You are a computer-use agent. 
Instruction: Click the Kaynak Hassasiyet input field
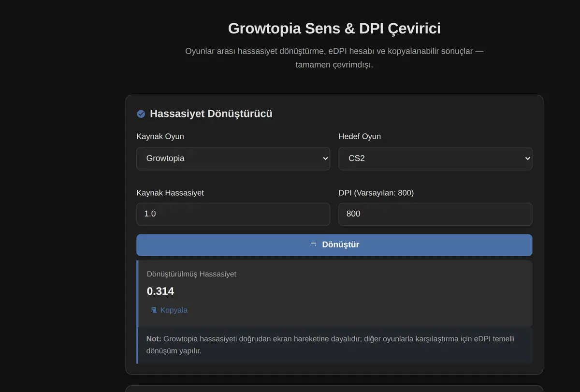click(233, 214)
